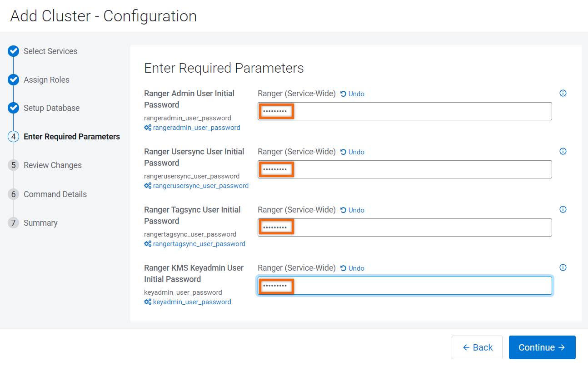
Task: Go to Select Services step
Action: point(50,51)
